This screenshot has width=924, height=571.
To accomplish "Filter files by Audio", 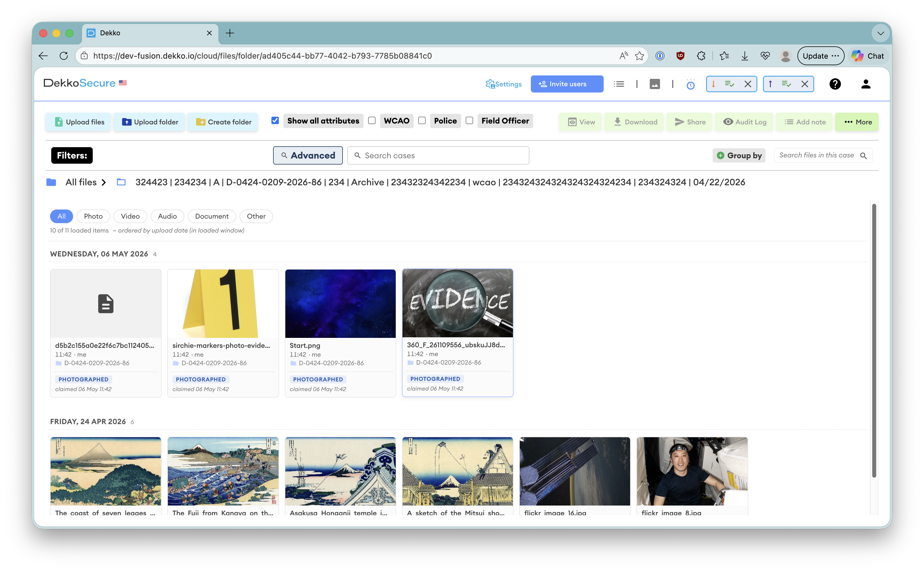I will [167, 216].
